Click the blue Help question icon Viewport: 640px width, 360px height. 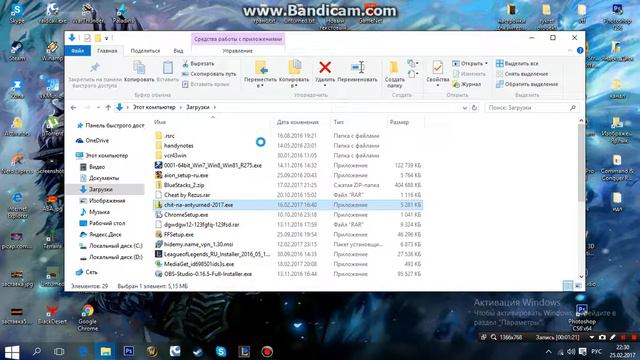point(580,51)
